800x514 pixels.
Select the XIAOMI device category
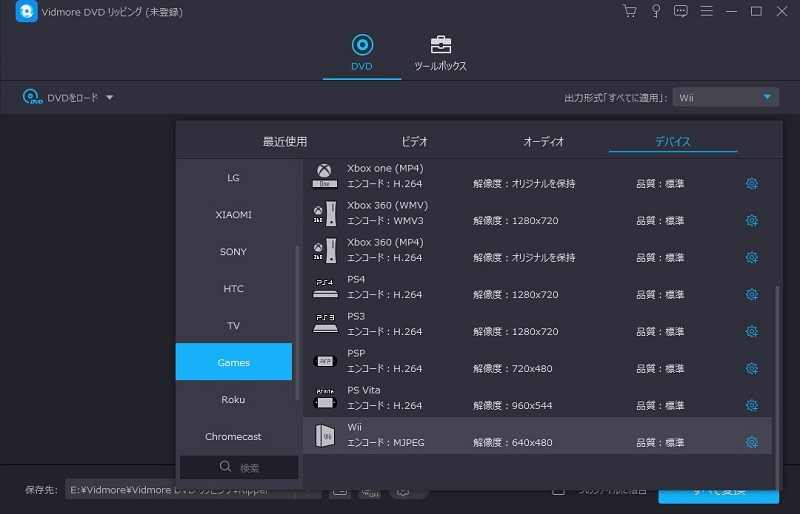234,214
